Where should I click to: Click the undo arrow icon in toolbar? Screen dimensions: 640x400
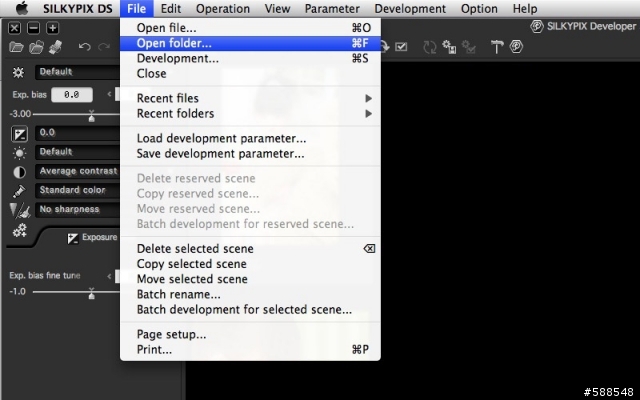pyautogui.click(x=84, y=47)
